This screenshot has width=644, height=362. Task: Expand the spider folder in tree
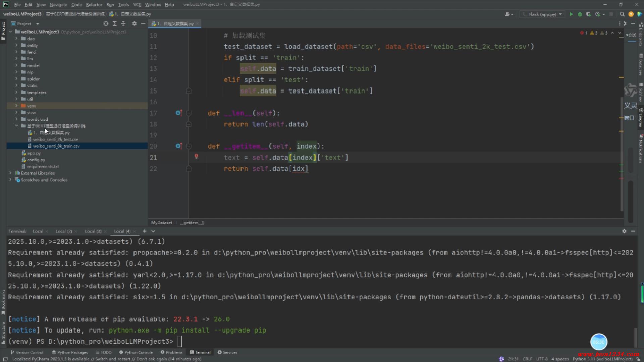(16, 79)
